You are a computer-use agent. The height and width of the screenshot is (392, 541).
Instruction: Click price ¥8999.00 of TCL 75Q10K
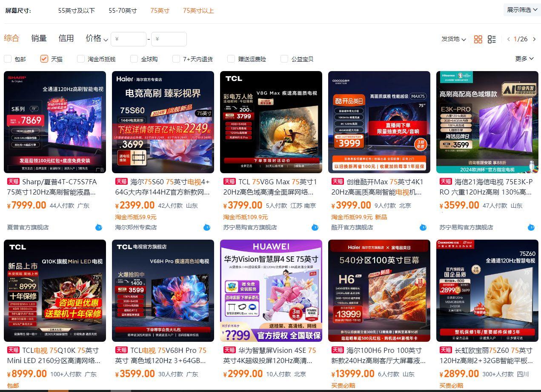[27, 374]
